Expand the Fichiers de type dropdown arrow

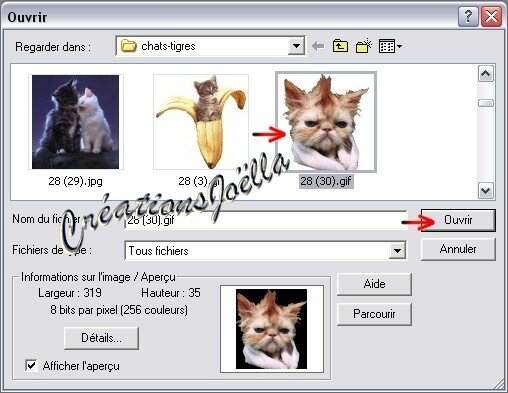[397, 250]
